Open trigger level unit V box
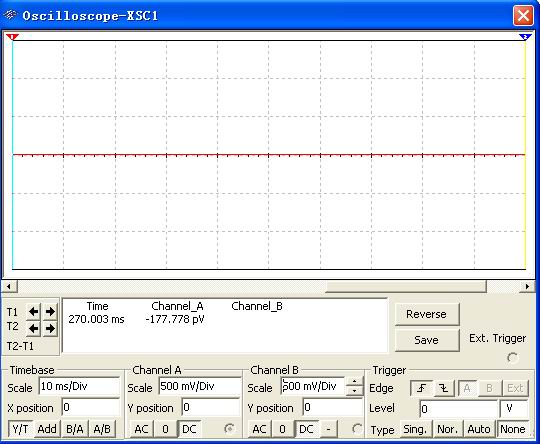Viewport: 540px width, 444px height. (513, 409)
